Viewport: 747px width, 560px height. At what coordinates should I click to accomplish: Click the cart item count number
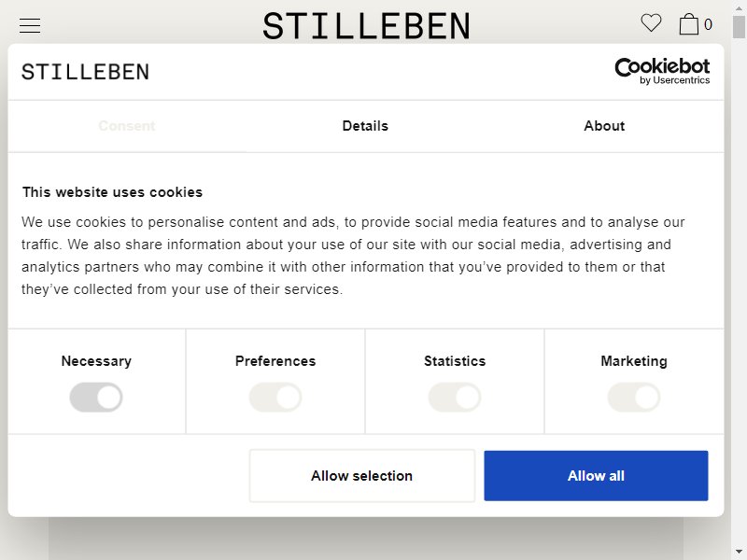click(708, 24)
